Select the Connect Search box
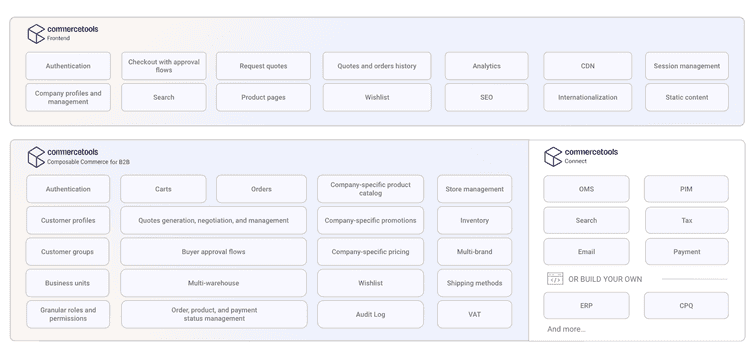 (586, 221)
